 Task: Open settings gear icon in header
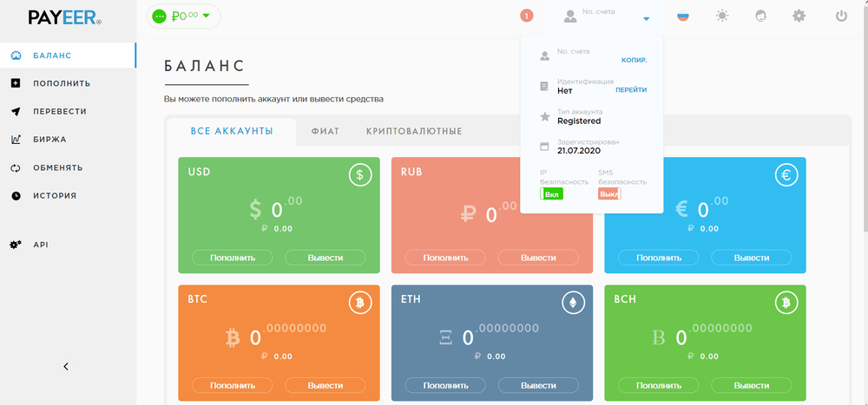799,16
